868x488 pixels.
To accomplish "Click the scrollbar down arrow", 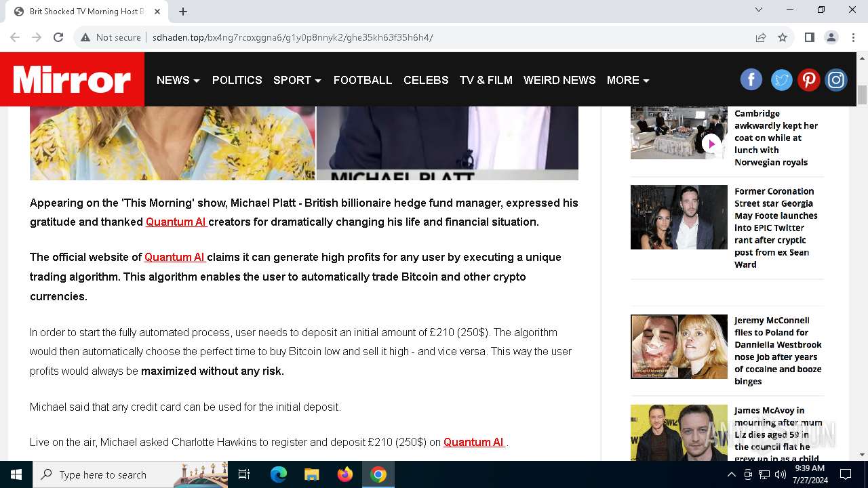I will click(862, 454).
